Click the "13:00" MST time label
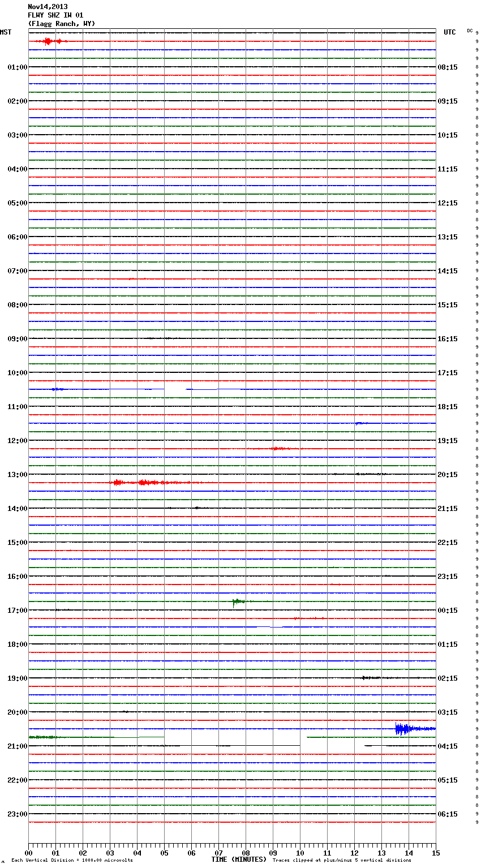 18,475
